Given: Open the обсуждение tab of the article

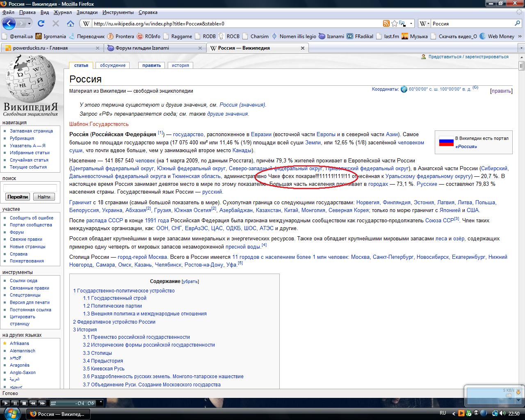Looking at the screenshot, I should click(x=113, y=65).
